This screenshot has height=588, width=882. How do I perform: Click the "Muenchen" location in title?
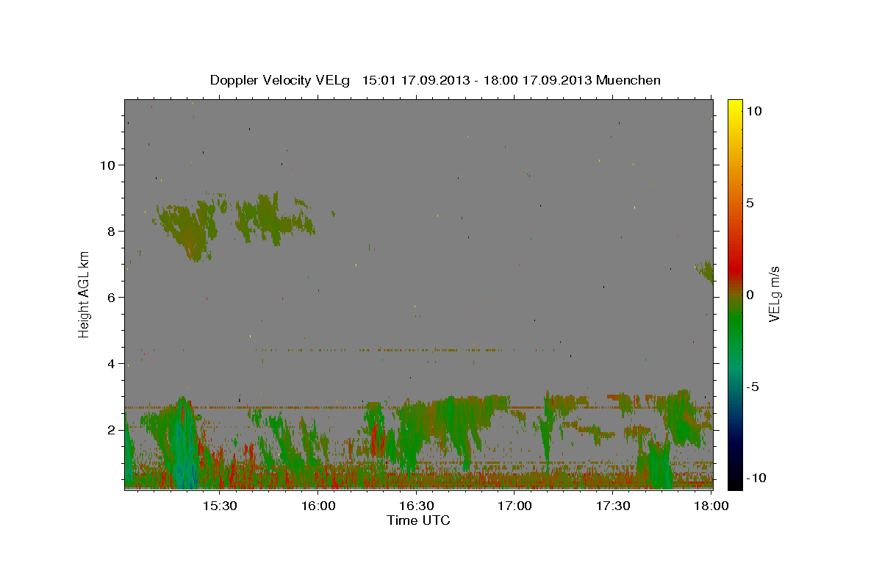628,80
